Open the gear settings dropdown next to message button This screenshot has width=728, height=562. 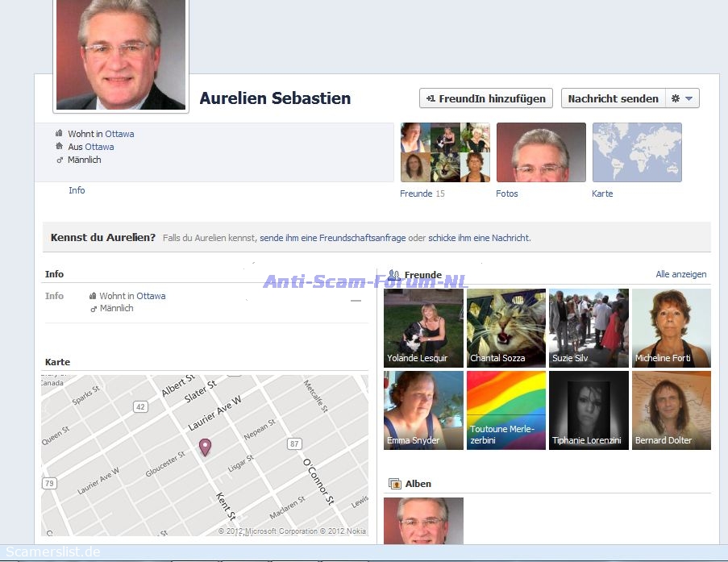[682, 98]
